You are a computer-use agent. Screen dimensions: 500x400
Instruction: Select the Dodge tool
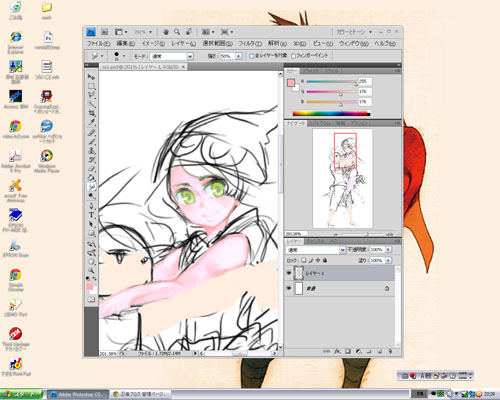[x=91, y=196]
